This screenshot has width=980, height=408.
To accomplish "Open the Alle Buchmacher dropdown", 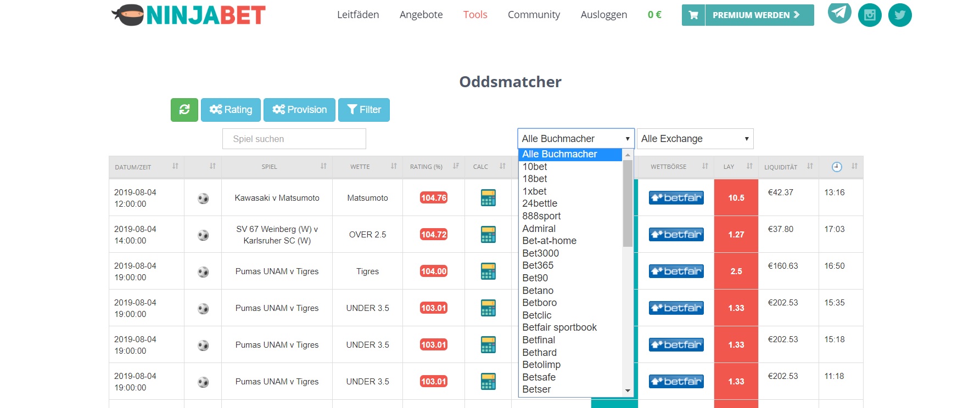I will 576,139.
